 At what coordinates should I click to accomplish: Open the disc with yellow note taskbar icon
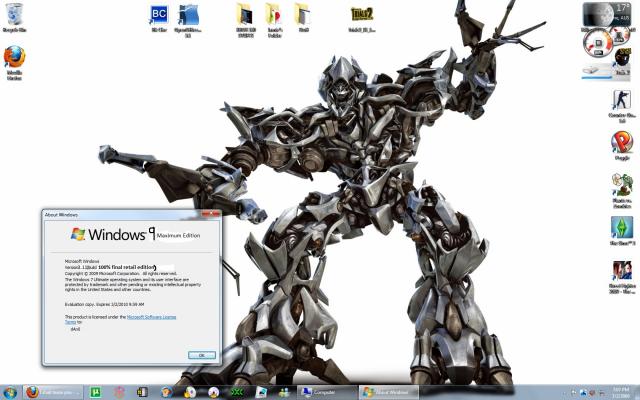pyautogui.click(x=190, y=393)
